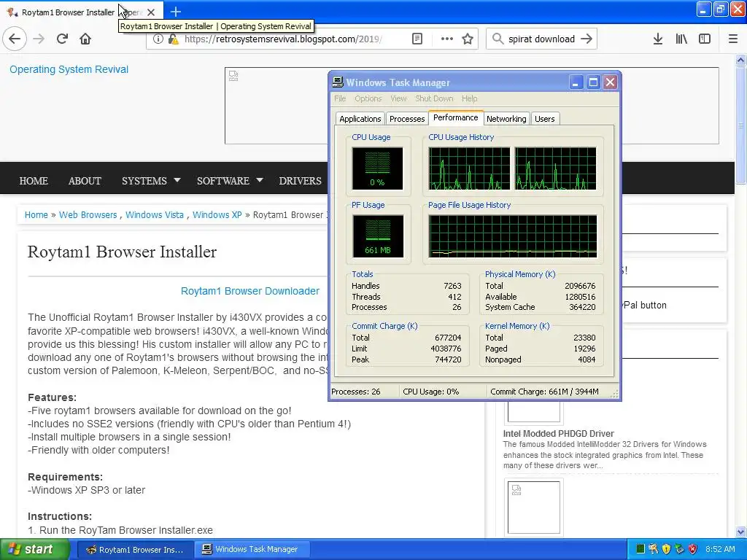Toggle the sidebar icon in browser toolbar
The width and height of the screenshot is (747, 560).
coord(705,39)
